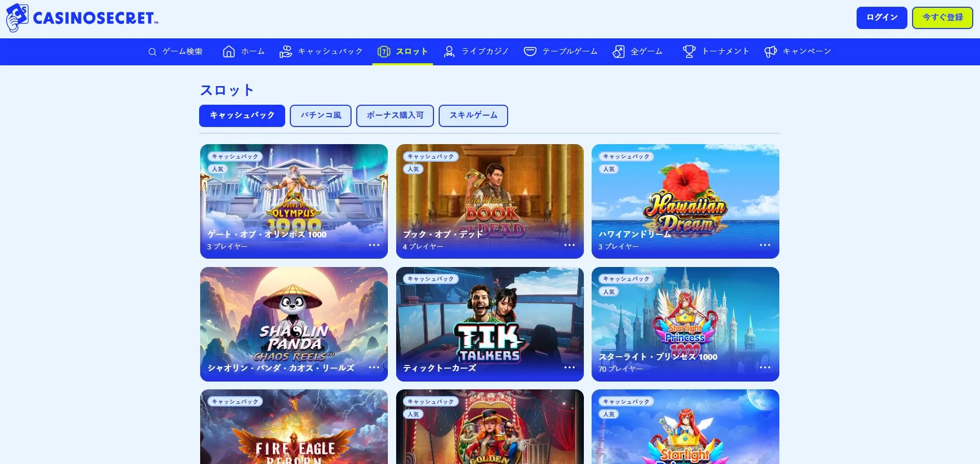
Task: Click the ログイン button
Action: click(x=881, y=18)
